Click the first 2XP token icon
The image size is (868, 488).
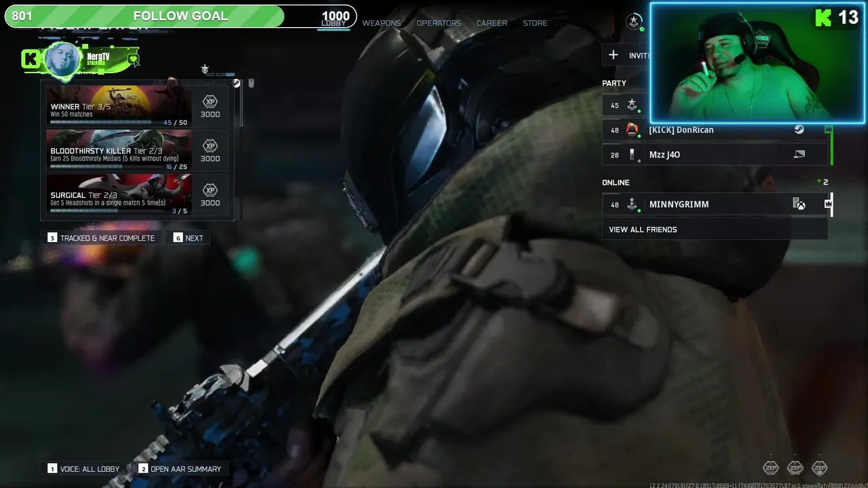pos(771,468)
